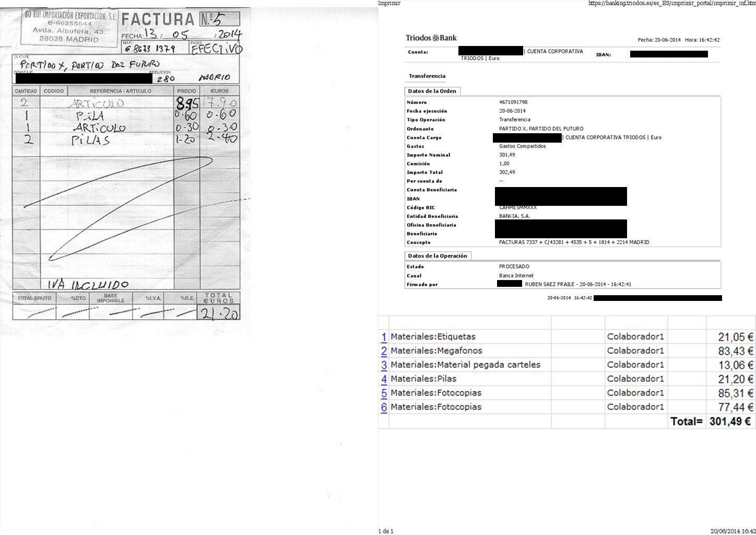
Task: Click the Fecha ejecución value 20-06-2014
Action: coord(512,111)
